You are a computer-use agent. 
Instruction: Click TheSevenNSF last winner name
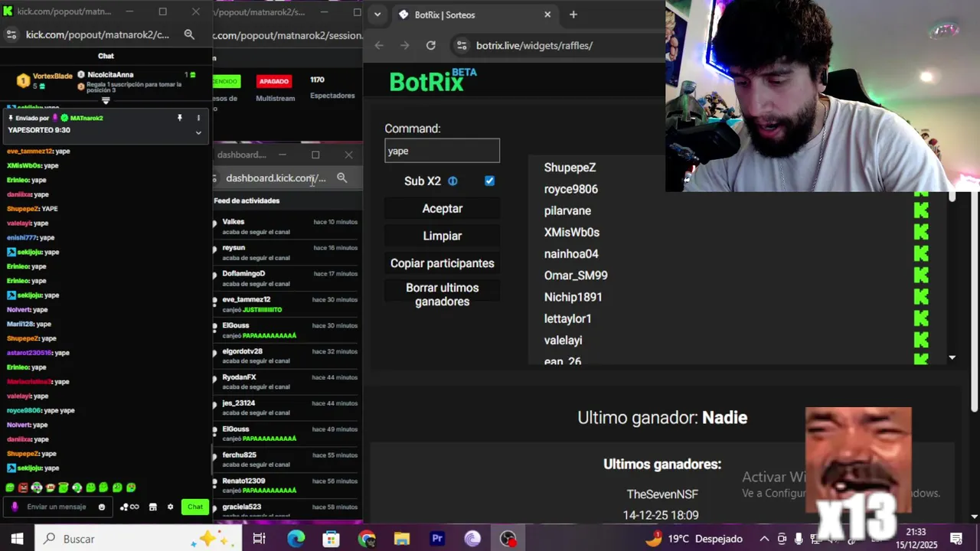coord(662,494)
